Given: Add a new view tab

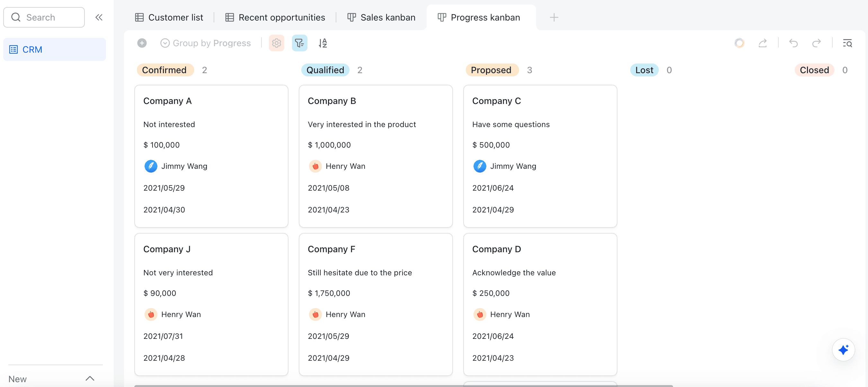Looking at the screenshot, I should point(554,18).
